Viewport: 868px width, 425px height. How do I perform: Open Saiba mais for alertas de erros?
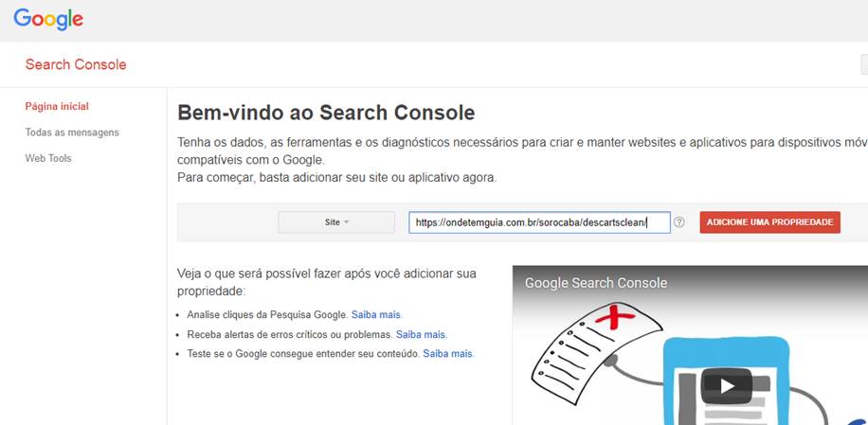421,334
